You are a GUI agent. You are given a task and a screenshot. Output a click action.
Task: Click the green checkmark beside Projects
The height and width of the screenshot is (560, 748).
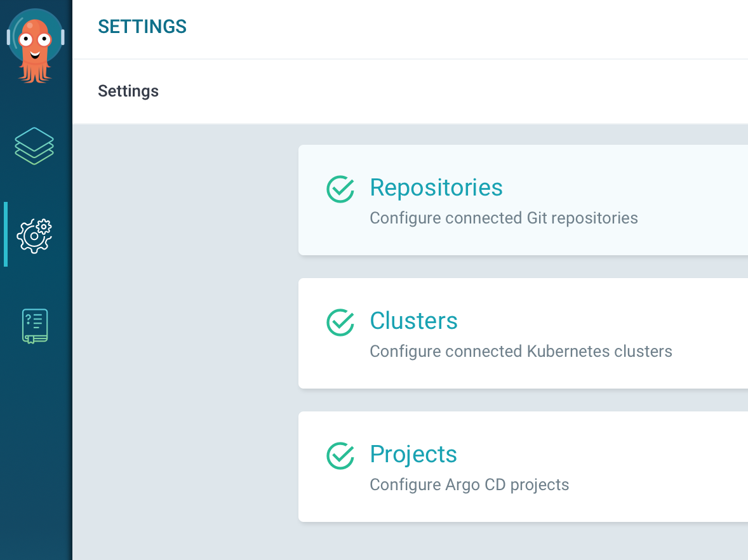(340, 456)
